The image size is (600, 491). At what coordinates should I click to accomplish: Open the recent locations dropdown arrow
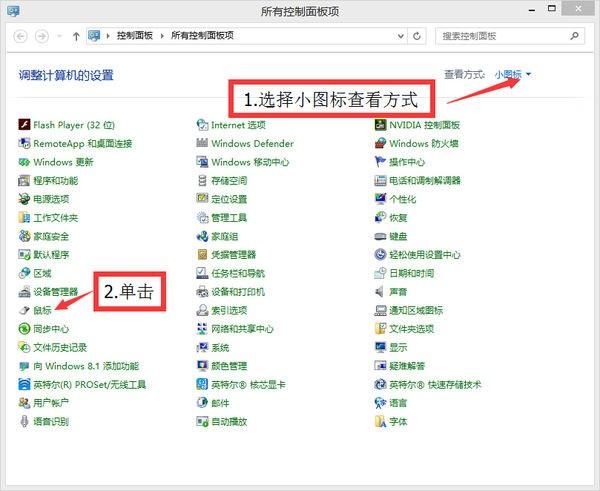tap(60, 36)
